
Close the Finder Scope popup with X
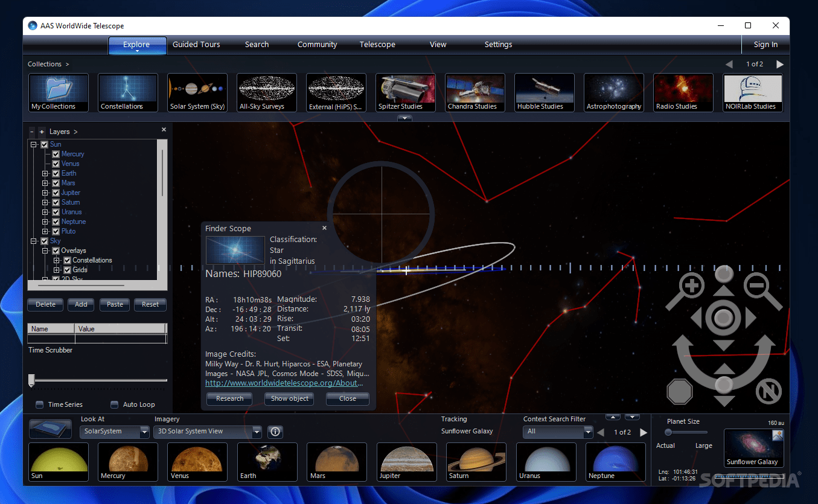click(x=324, y=228)
